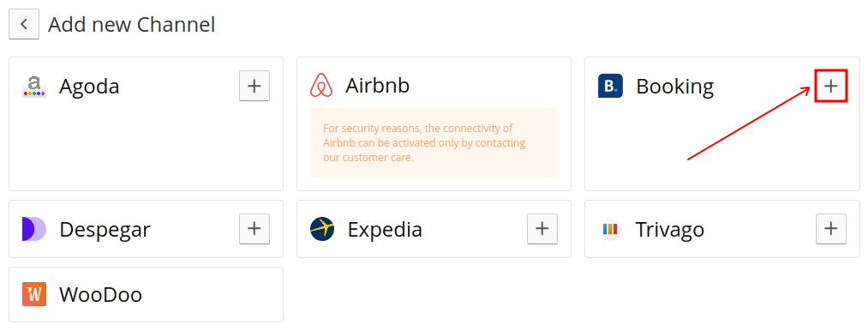Click the Booking.com logo icon

(x=610, y=86)
